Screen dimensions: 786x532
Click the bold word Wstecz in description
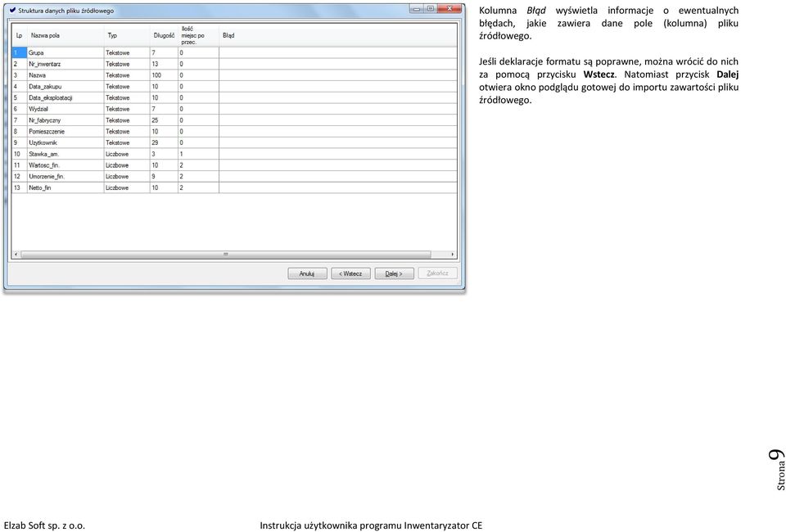pyautogui.click(x=599, y=74)
